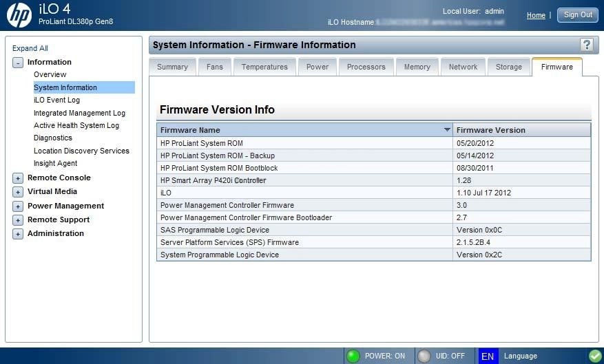
Task: Select the System ROM - Backup row
Action: coord(374,156)
